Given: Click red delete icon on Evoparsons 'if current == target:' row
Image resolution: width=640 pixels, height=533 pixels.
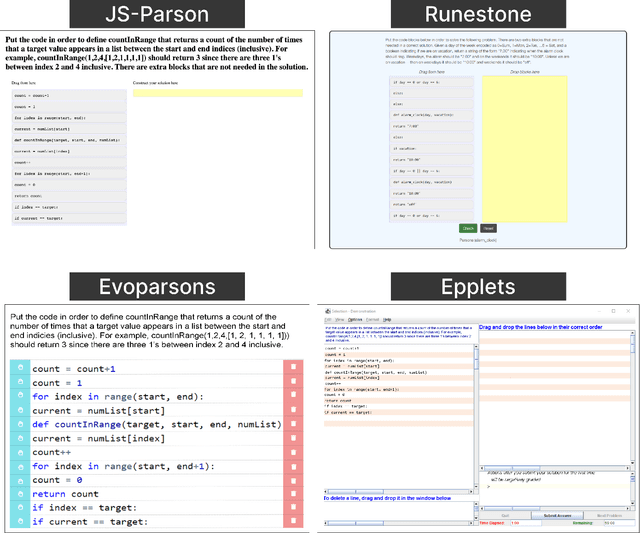Looking at the screenshot, I should 292,522.
